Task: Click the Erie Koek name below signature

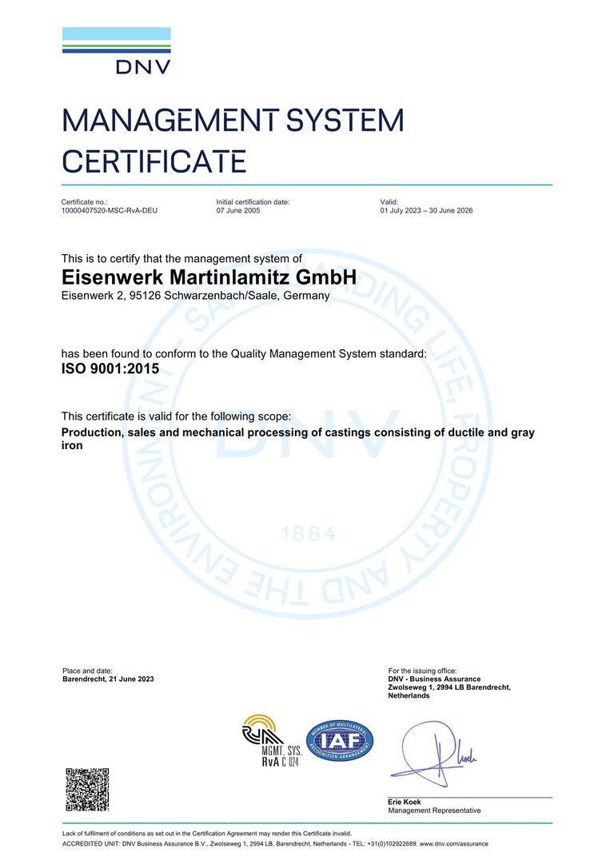Action: (405, 802)
